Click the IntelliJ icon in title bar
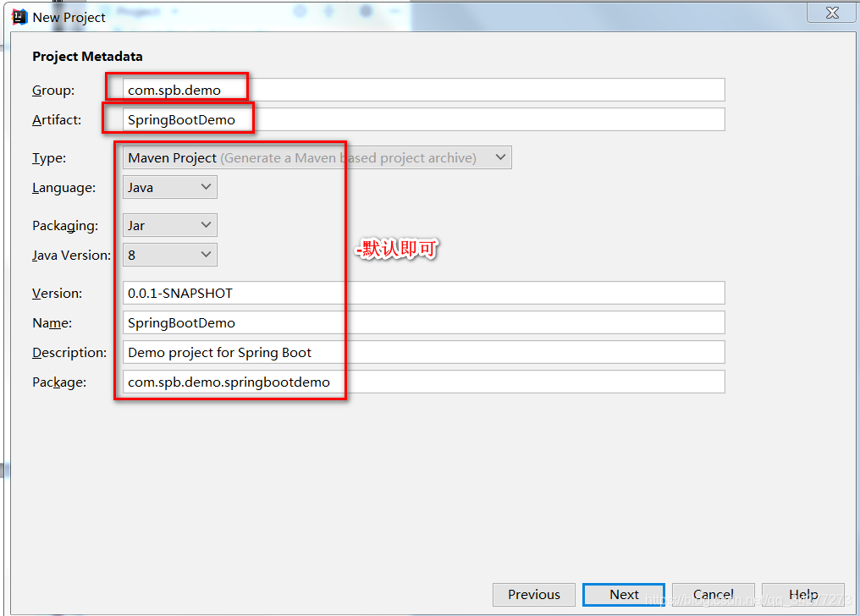Image resolution: width=860 pixels, height=616 pixels. (x=19, y=17)
